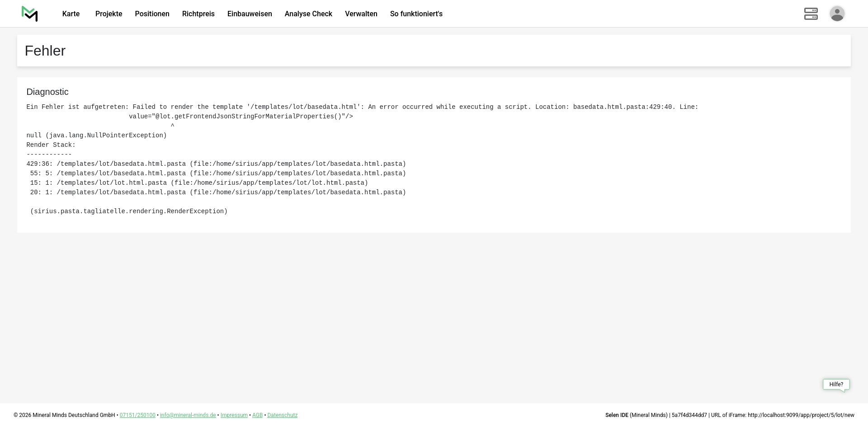Image resolution: width=868 pixels, height=426 pixels.
Task: Open the Hilfe? help bubble
Action: pyautogui.click(x=836, y=384)
